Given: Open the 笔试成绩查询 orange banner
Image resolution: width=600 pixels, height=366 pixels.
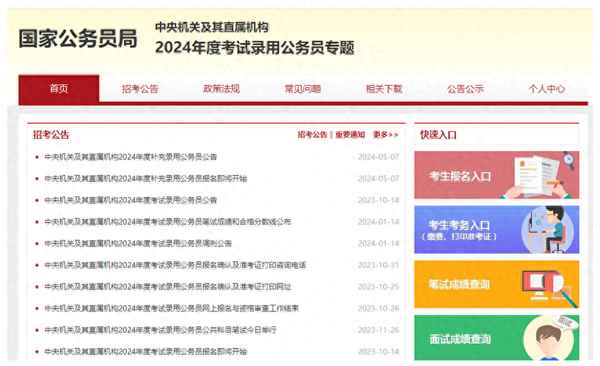Looking at the screenshot, I should [x=497, y=284].
